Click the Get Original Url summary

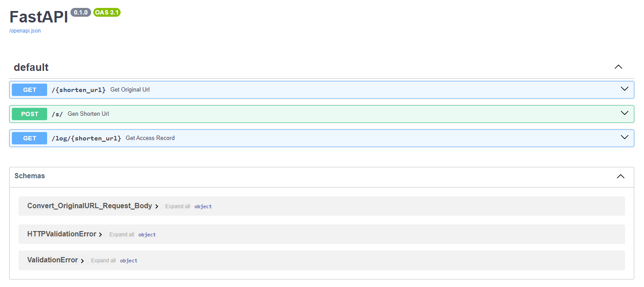pyautogui.click(x=130, y=90)
